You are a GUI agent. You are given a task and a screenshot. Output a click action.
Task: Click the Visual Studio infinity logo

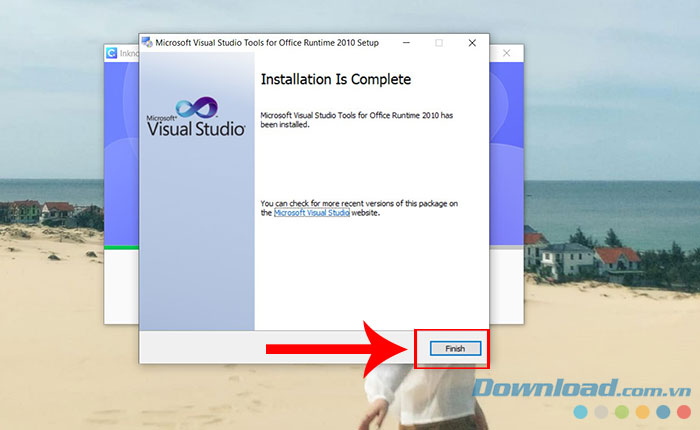tap(197, 108)
